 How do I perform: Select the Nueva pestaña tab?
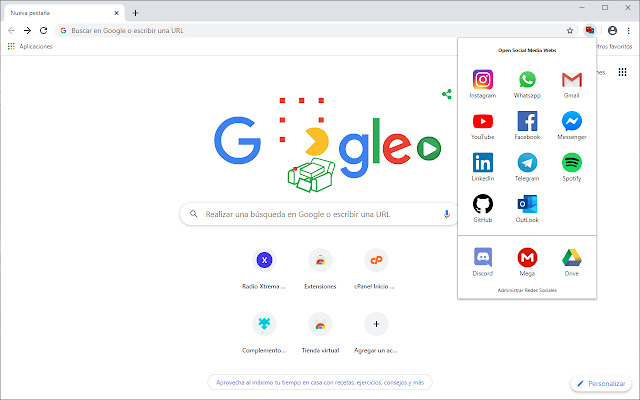(63, 13)
